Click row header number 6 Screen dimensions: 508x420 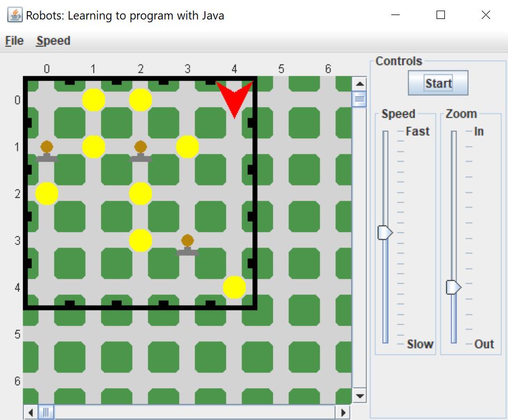coord(17,381)
